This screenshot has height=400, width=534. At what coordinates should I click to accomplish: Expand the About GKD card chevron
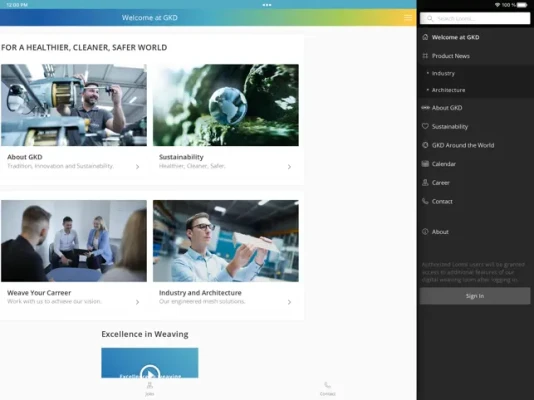[x=137, y=166]
